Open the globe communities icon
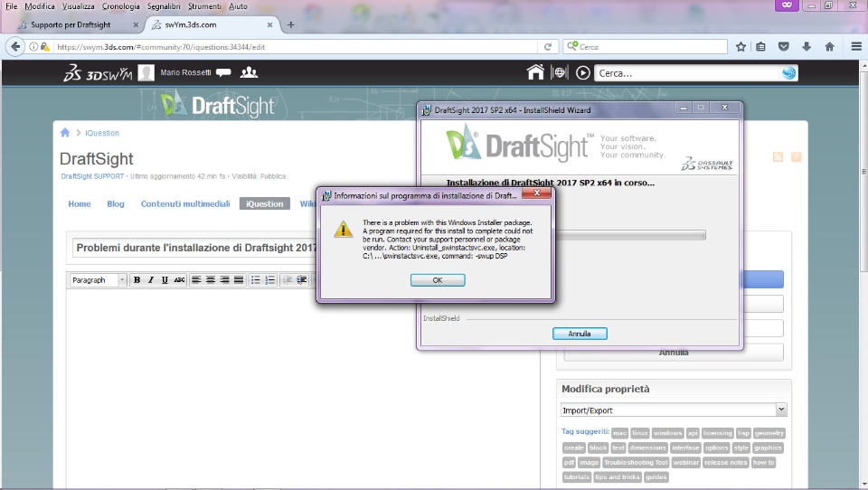Viewport: 868px width, 490px height. [559, 72]
